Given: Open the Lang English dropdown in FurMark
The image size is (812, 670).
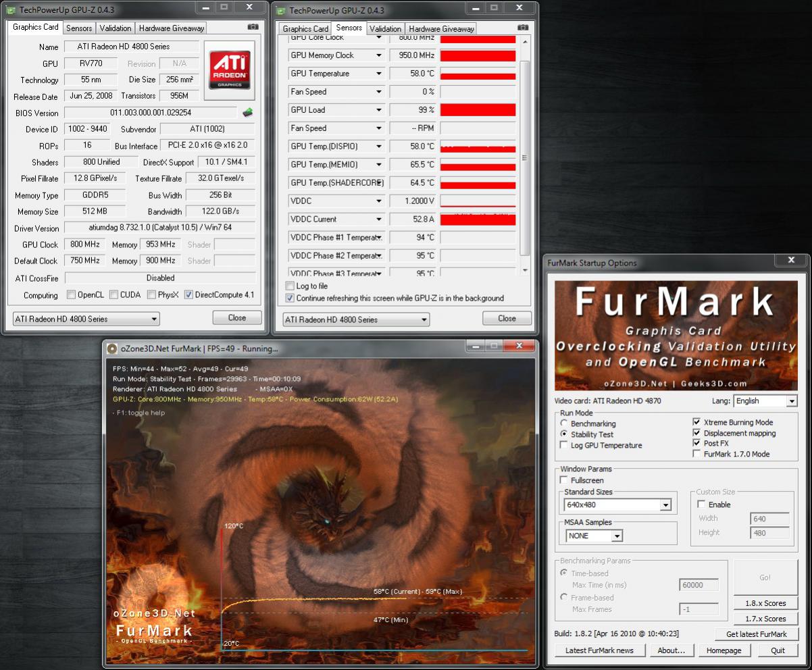Looking at the screenshot, I should coord(765,401).
